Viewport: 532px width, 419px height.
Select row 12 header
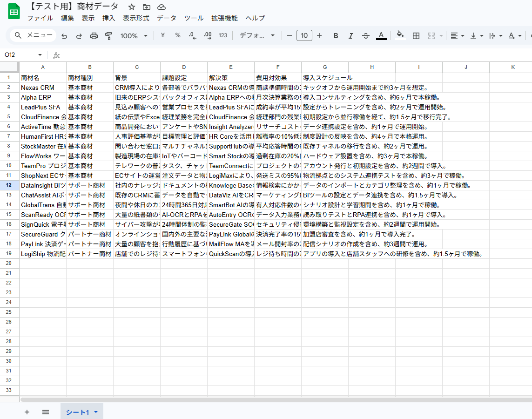click(9, 185)
